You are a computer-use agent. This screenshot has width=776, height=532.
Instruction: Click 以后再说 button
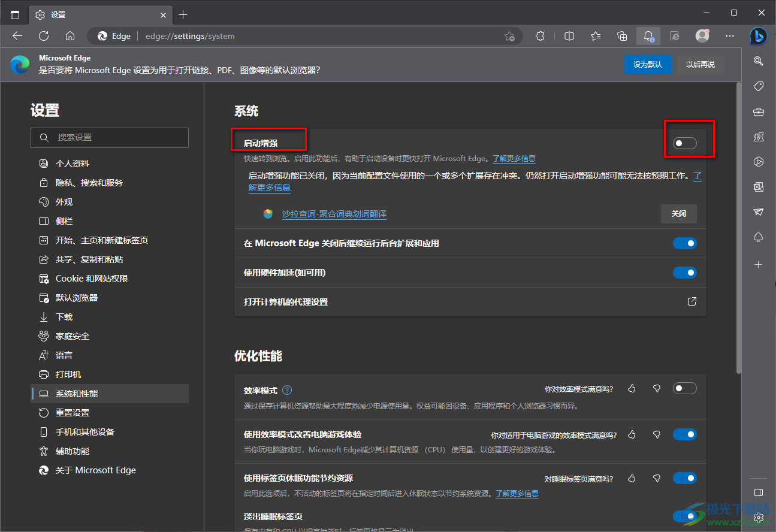point(700,65)
